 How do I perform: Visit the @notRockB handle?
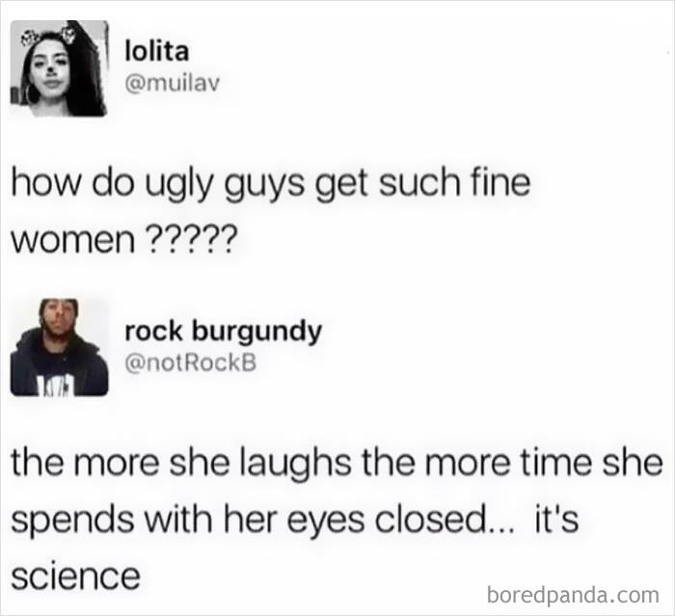pyautogui.click(x=190, y=362)
